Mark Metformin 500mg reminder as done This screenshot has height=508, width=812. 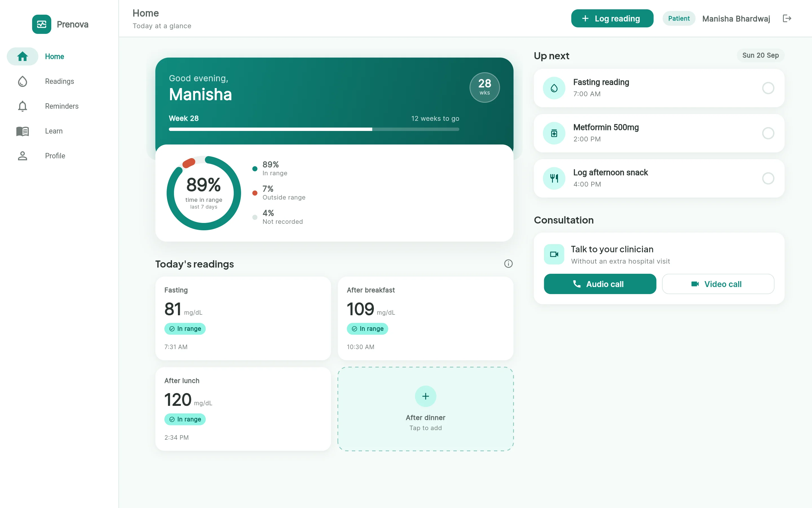point(768,133)
